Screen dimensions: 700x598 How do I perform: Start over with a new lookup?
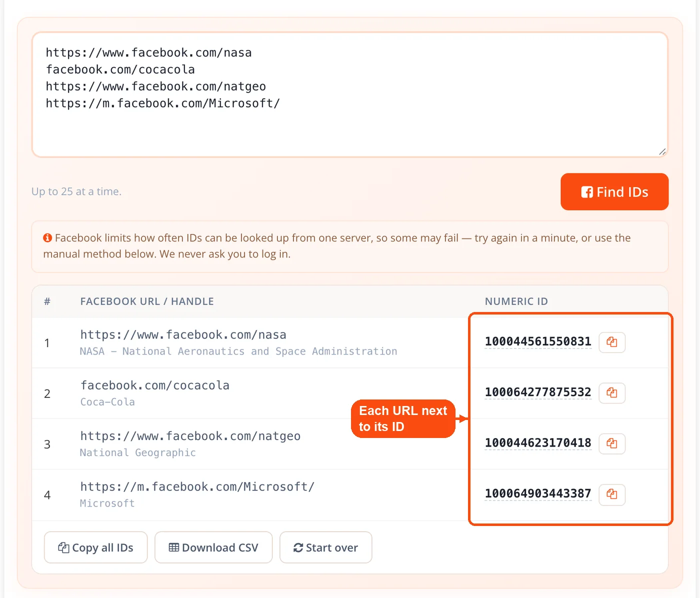click(x=325, y=547)
